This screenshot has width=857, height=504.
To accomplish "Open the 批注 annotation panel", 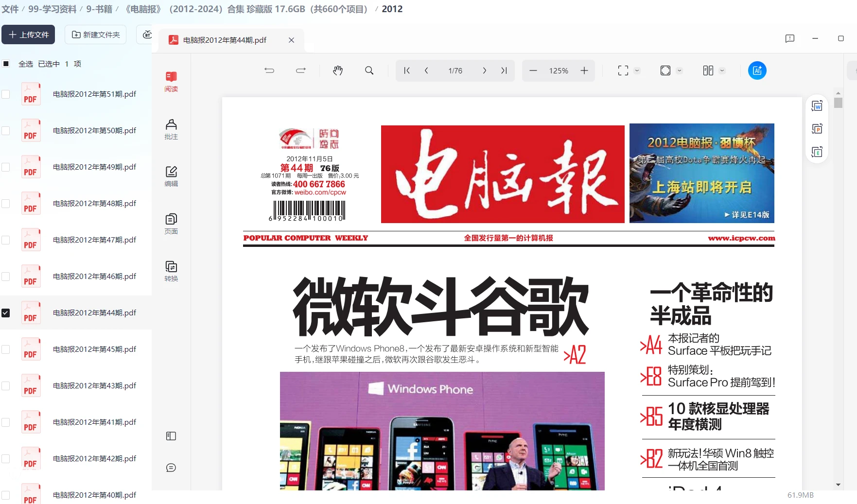I will tap(171, 129).
